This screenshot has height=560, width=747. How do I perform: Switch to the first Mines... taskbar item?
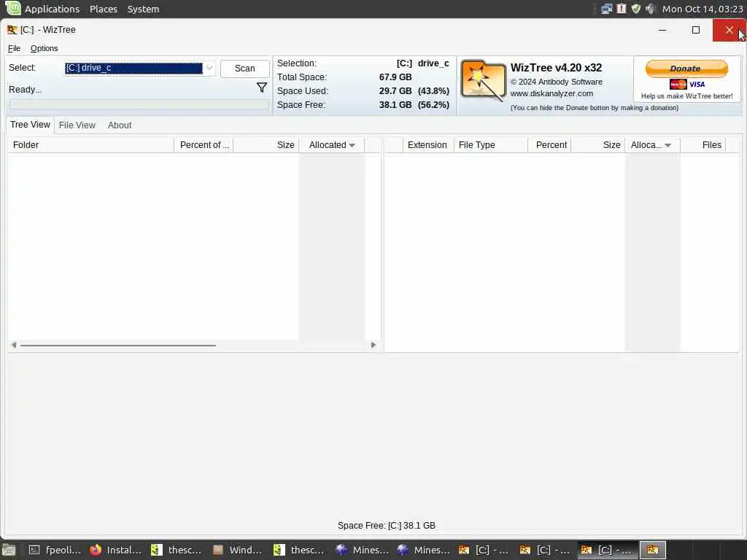tap(361, 550)
